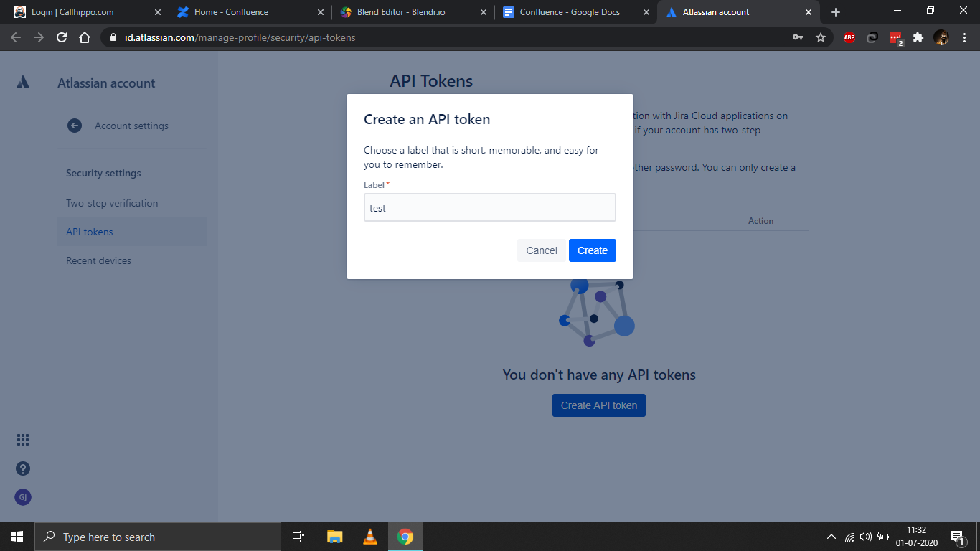The image size is (980, 551).
Task: Click the Atlassian logo in the sidebar
Action: (23, 83)
